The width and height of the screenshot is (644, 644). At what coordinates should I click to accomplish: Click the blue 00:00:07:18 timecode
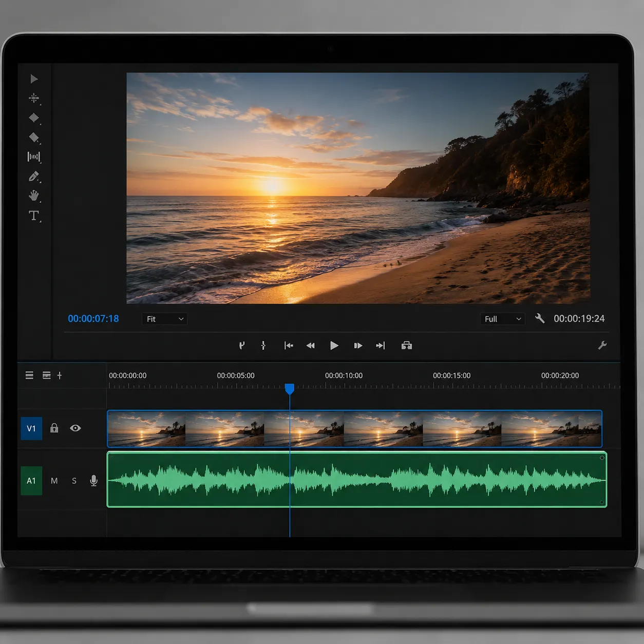pyautogui.click(x=93, y=318)
